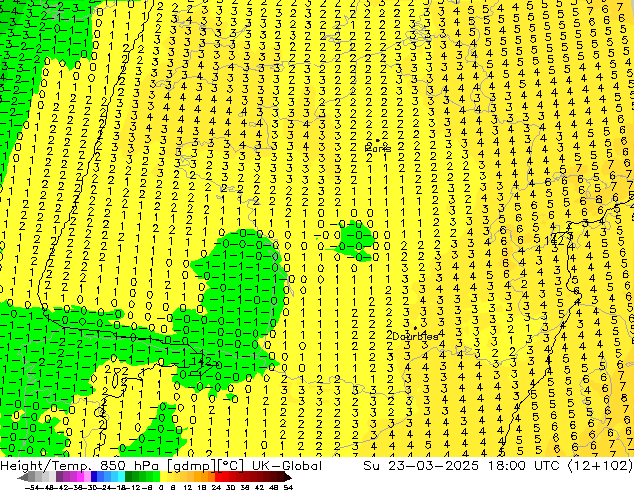Click the 'Height/Temp.' title text
The height and width of the screenshot is (490, 634).
pos(45,466)
